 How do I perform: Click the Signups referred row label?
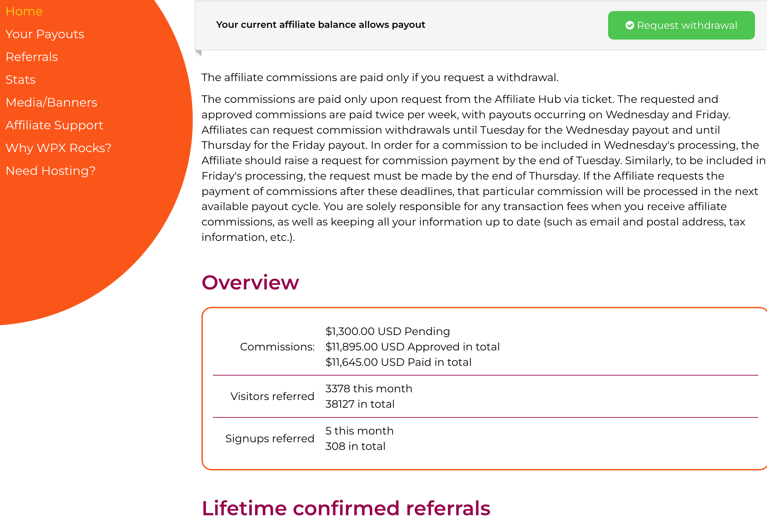click(x=270, y=438)
